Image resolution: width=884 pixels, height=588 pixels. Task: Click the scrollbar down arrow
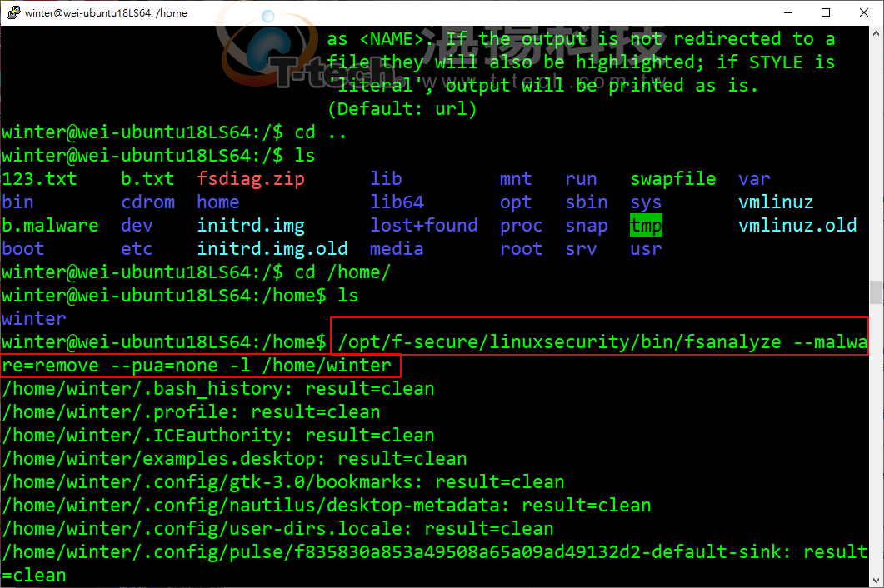pyautogui.click(x=877, y=580)
